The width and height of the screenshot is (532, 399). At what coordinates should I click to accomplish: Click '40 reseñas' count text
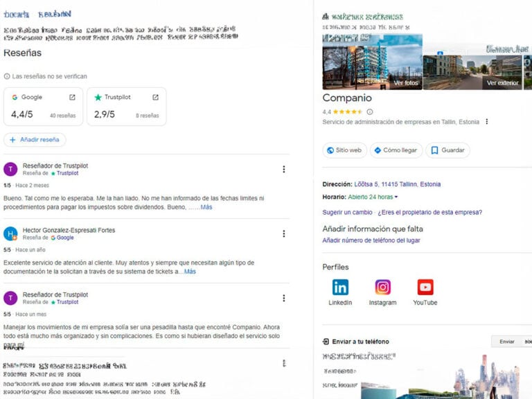tap(63, 116)
